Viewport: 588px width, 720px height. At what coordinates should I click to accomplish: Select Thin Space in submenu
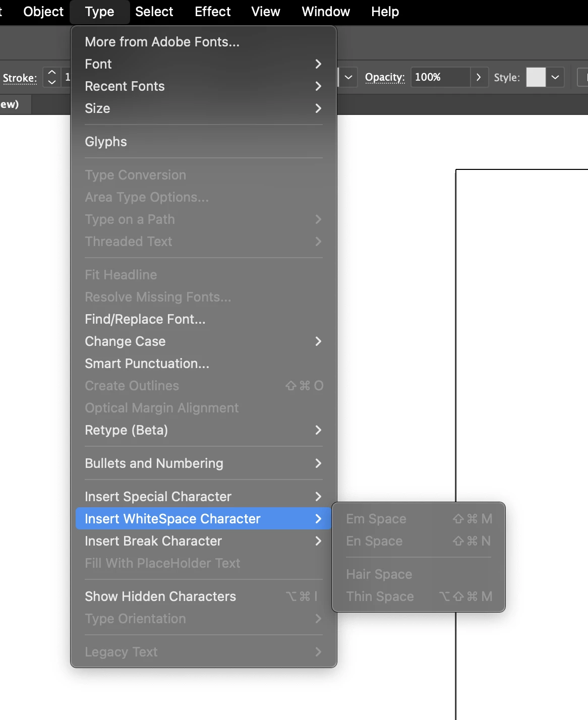419,596
